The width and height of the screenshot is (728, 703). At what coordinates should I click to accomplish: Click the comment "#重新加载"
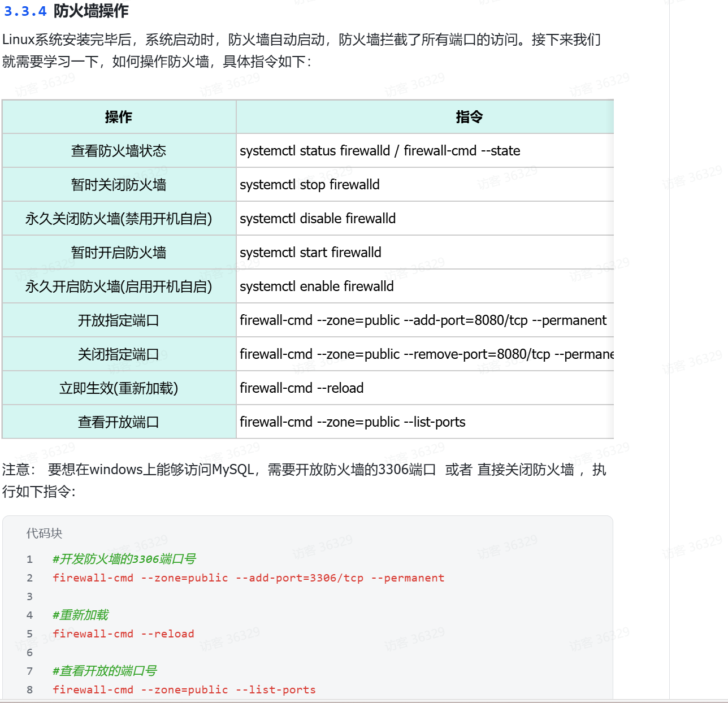80,615
